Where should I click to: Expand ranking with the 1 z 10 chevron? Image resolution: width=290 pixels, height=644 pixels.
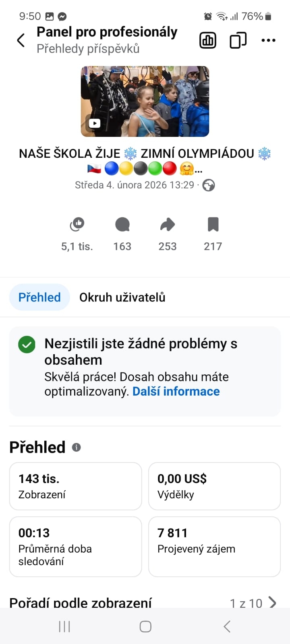click(x=272, y=603)
